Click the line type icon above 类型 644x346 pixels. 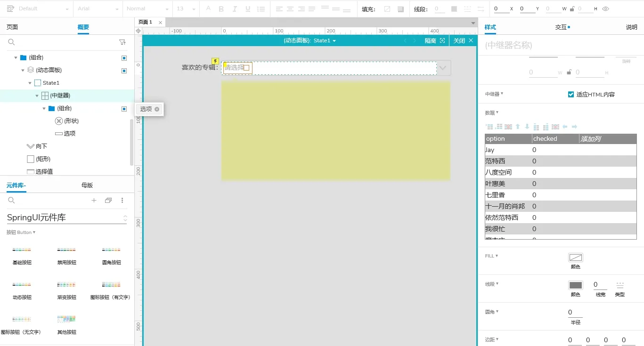pyautogui.click(x=620, y=285)
